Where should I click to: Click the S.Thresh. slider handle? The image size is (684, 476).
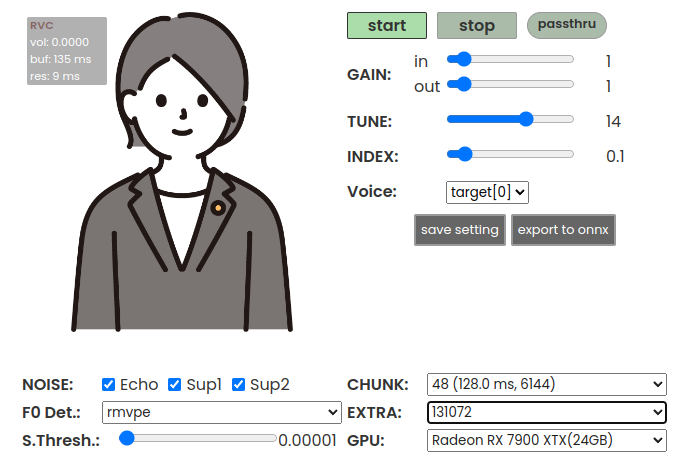click(x=127, y=438)
